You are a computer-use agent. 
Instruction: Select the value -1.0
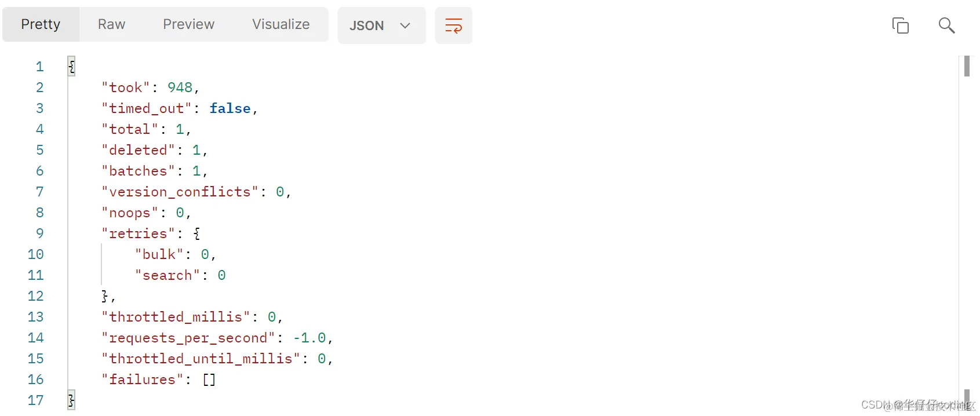(x=309, y=338)
